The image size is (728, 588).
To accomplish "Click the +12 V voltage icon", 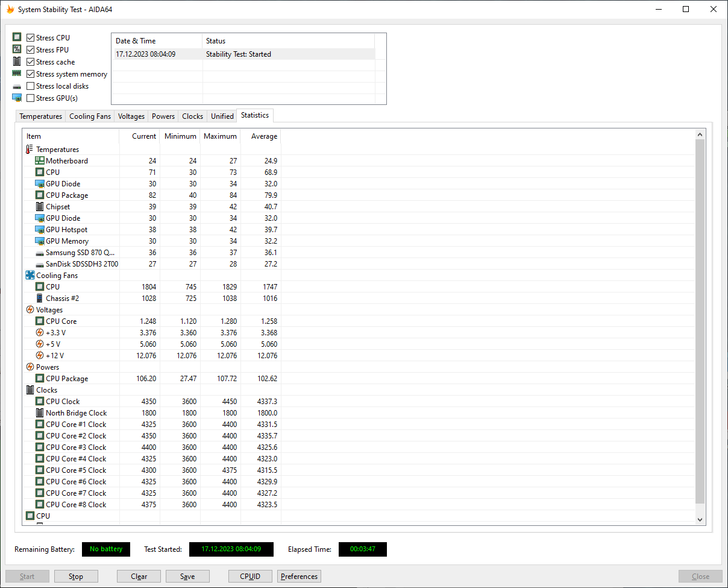I will (x=40, y=356).
